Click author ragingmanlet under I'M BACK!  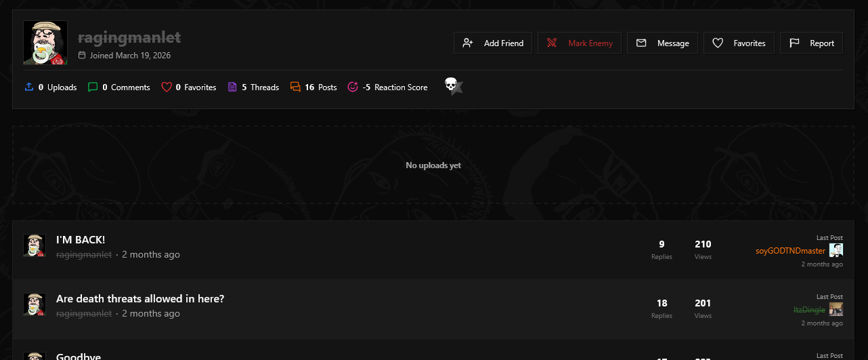click(x=84, y=255)
